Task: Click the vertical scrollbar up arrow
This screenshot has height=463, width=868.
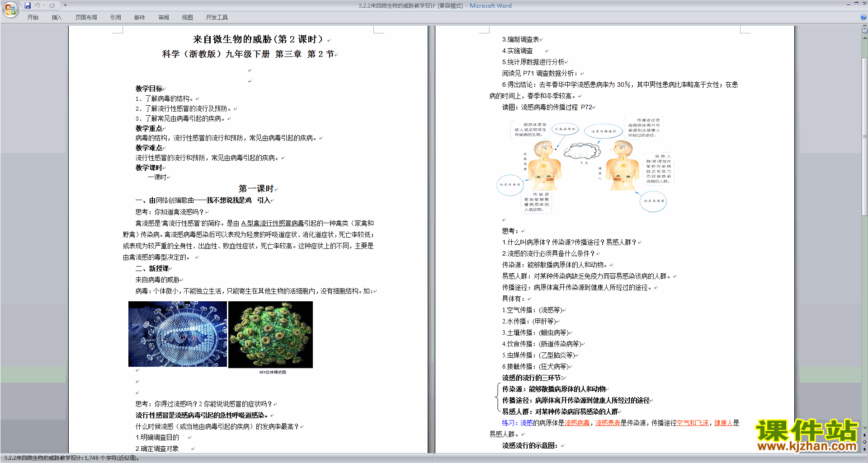Action: point(865,38)
